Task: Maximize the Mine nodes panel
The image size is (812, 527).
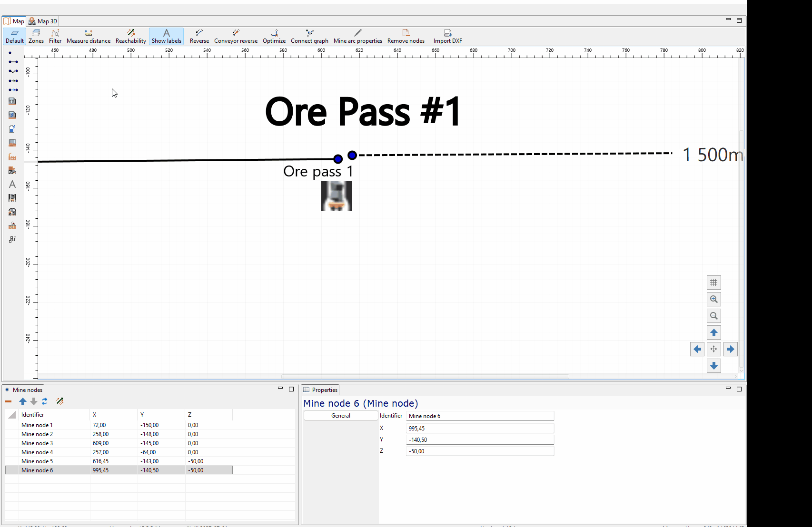Action: tap(291, 389)
